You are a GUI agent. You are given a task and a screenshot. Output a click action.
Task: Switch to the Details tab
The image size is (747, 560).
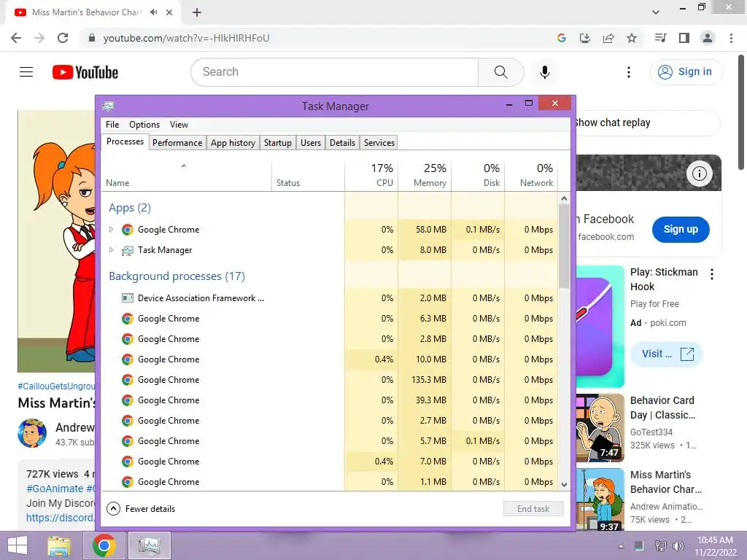(x=343, y=143)
